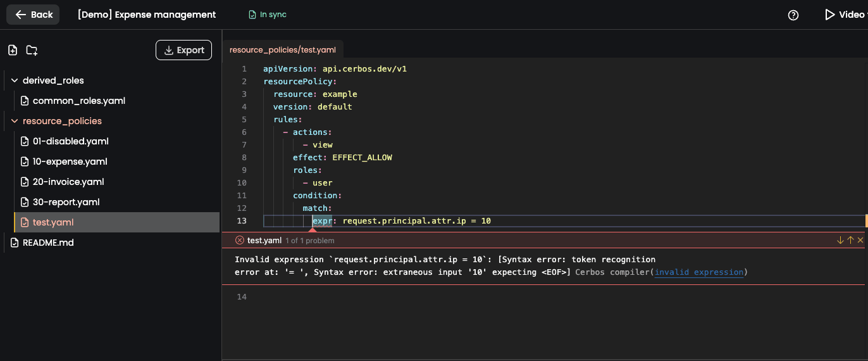
Task: Click file icon of common_roles.yaml
Action: tap(25, 101)
